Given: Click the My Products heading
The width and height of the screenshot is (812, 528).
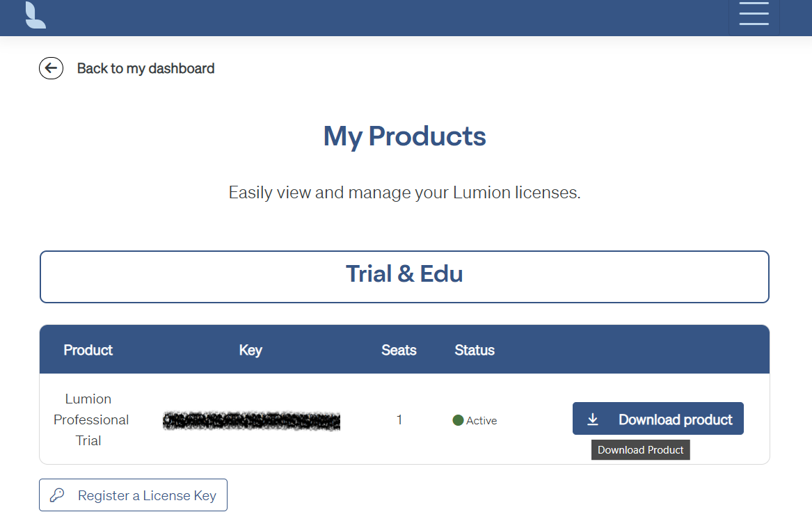Looking at the screenshot, I should (x=404, y=136).
